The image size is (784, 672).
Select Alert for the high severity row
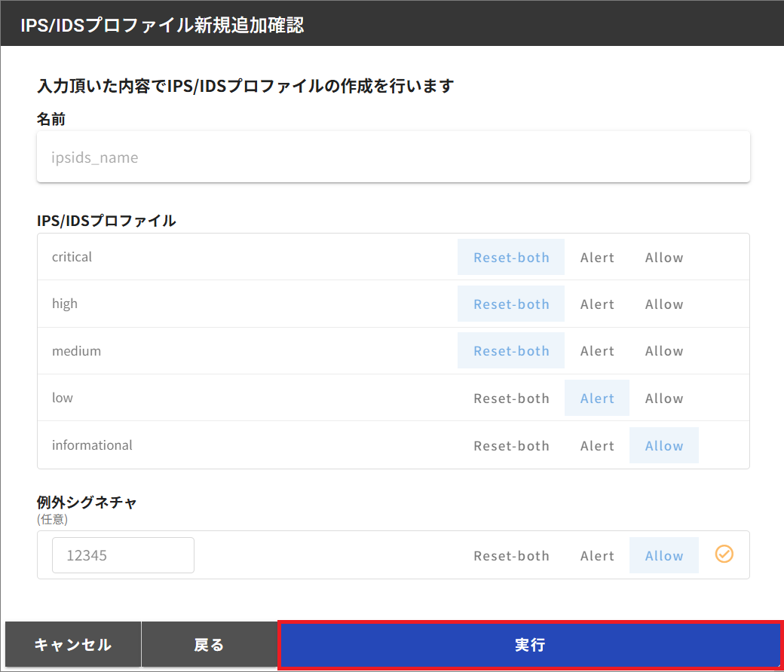tap(597, 304)
